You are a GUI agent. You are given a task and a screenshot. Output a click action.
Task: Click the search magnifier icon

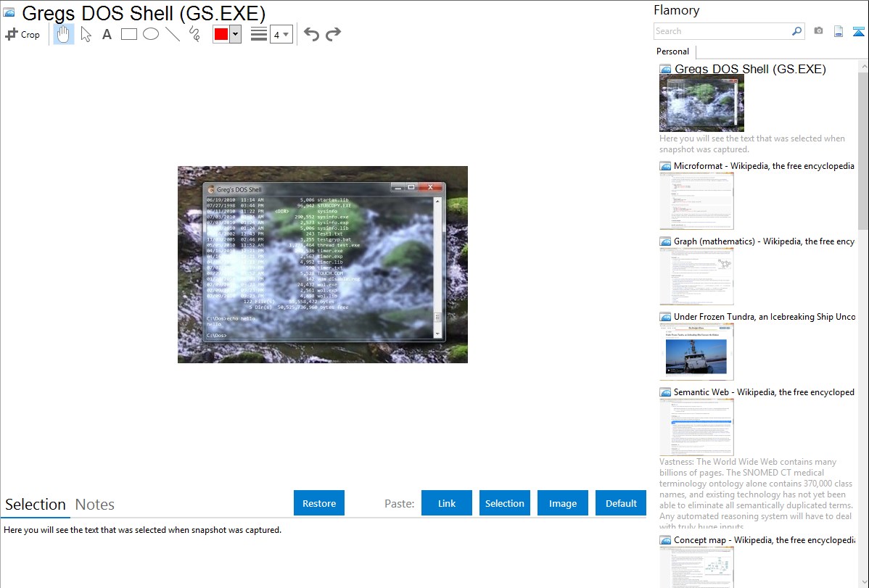pyautogui.click(x=797, y=31)
